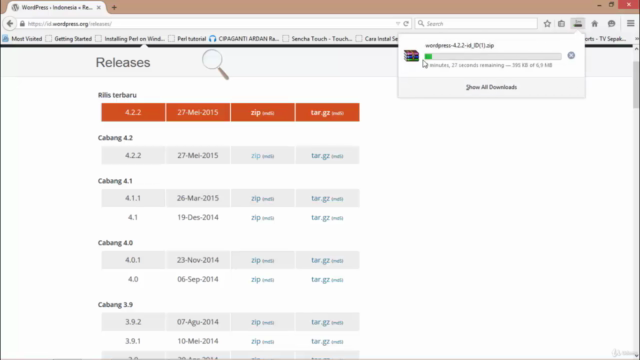Reload the page with the refresh icon
This screenshot has height=360, width=640.
click(x=406, y=24)
